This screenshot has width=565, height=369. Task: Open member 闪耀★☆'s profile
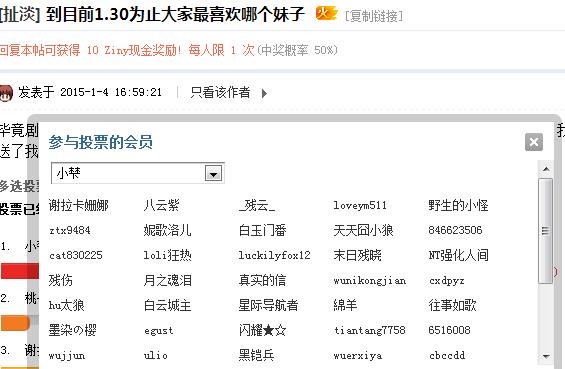[x=262, y=330]
